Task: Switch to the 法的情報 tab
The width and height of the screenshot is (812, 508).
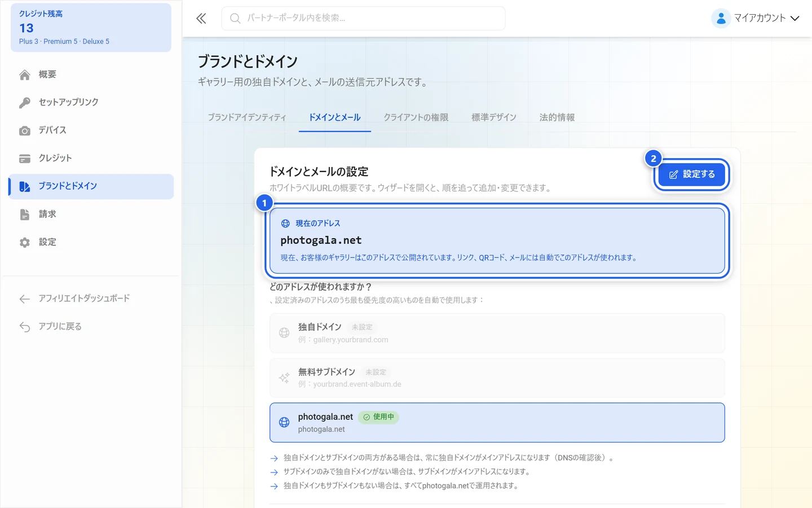Action: (557, 117)
